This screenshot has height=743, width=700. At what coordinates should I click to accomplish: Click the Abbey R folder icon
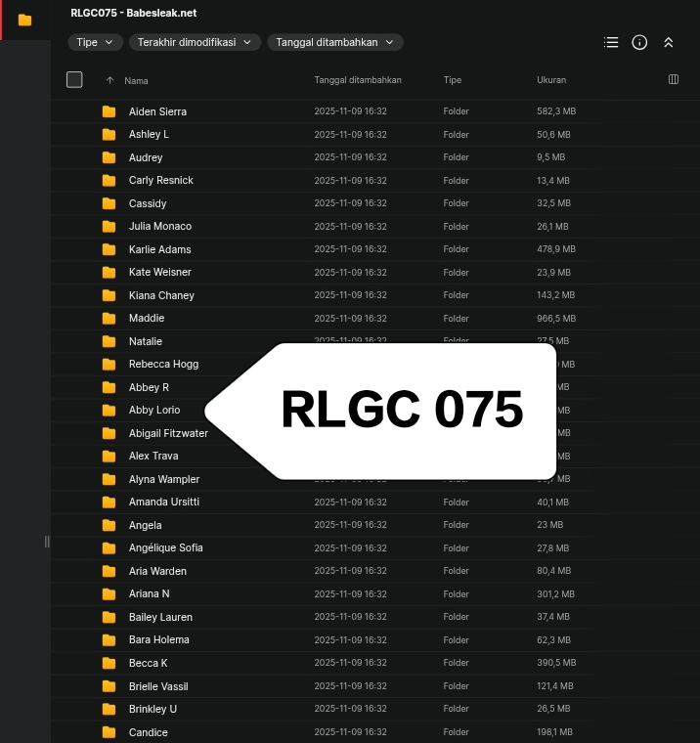click(x=109, y=387)
